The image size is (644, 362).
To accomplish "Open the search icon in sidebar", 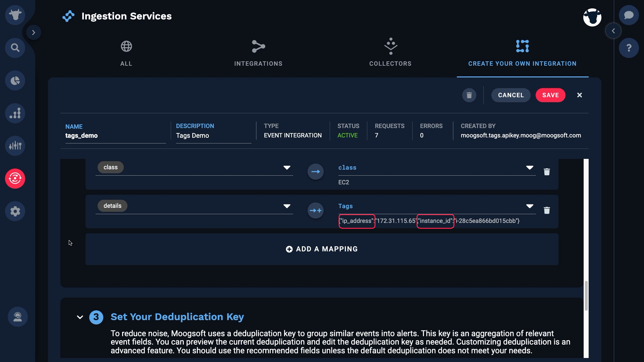I will click(x=15, y=48).
